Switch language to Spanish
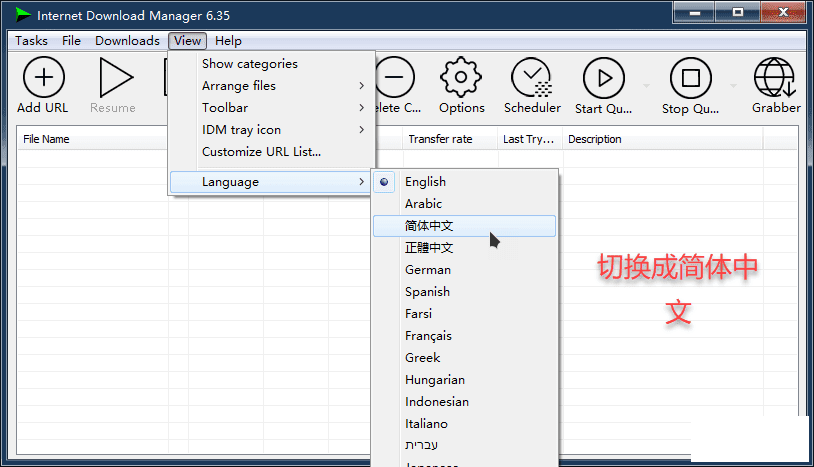The width and height of the screenshot is (814, 467). pyautogui.click(x=465, y=292)
